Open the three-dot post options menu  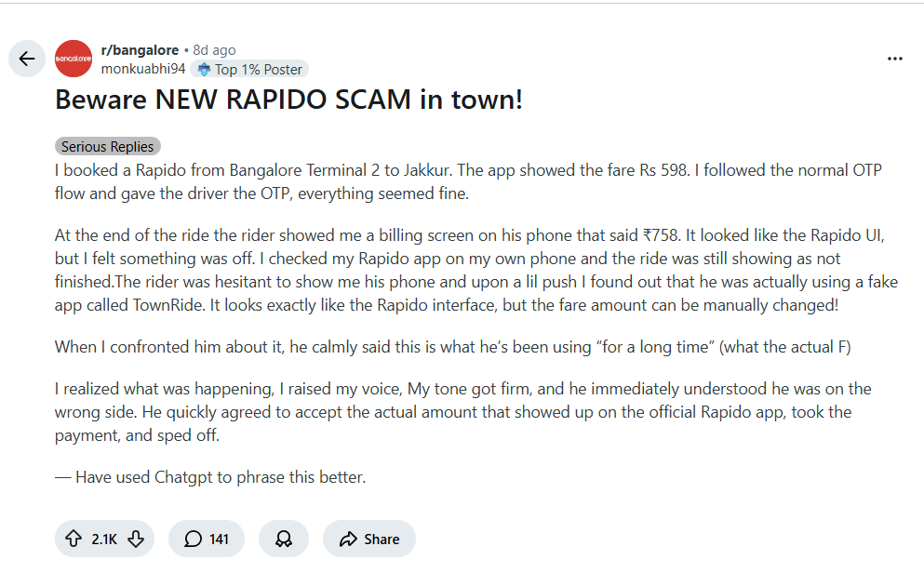[x=895, y=59]
